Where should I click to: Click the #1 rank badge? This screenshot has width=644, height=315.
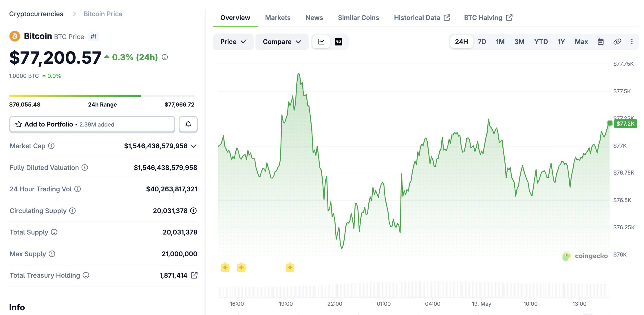[94, 37]
